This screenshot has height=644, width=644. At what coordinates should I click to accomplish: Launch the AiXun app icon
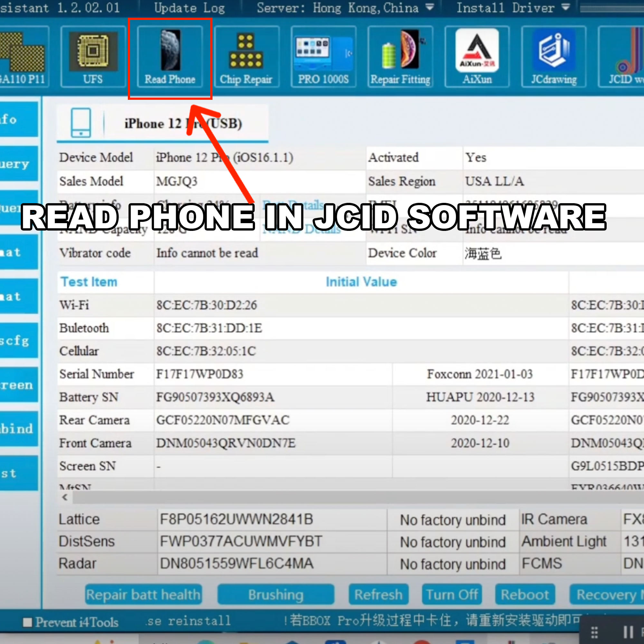[477, 57]
